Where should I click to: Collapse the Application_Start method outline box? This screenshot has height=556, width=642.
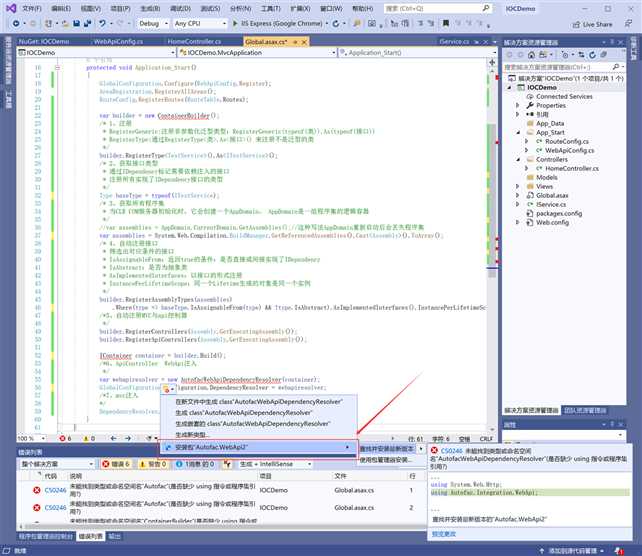(57, 68)
